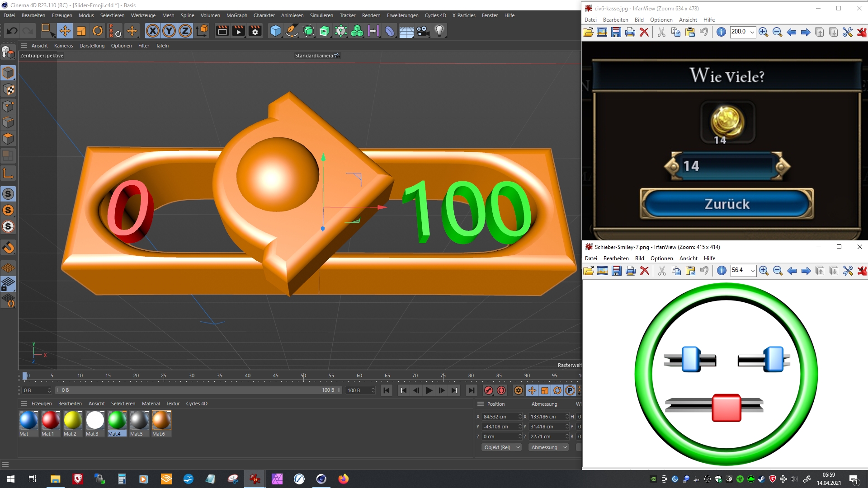Toggle the Z axis lock
Viewport: 868px width, 488px height.
coord(185,31)
